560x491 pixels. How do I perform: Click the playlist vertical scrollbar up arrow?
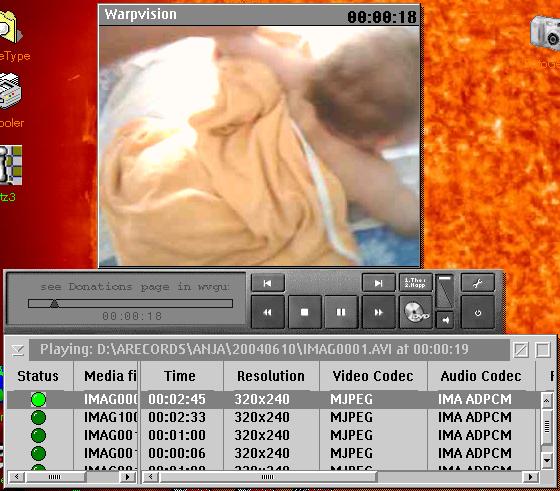547,401
